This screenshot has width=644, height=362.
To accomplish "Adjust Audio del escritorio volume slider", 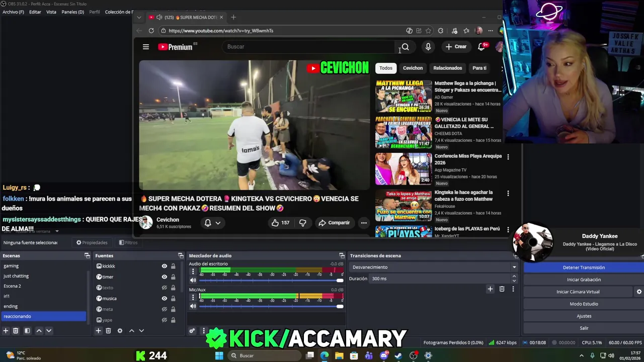I will point(271,281).
